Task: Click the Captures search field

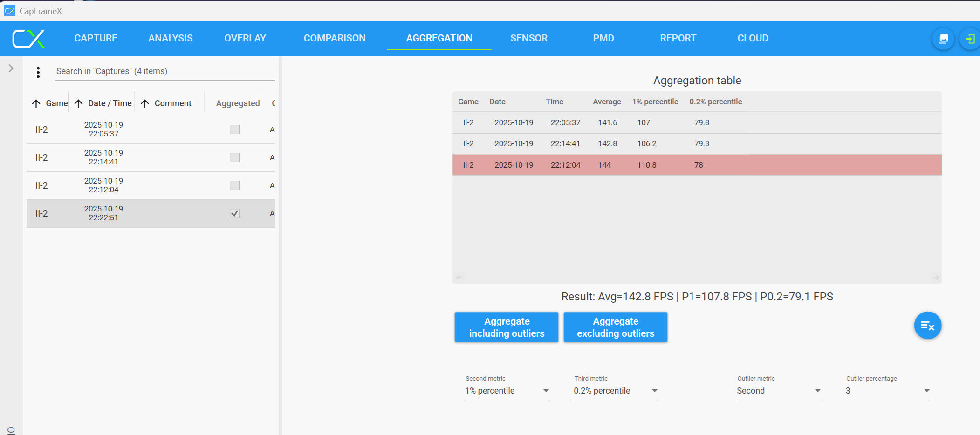Action: coord(164,71)
